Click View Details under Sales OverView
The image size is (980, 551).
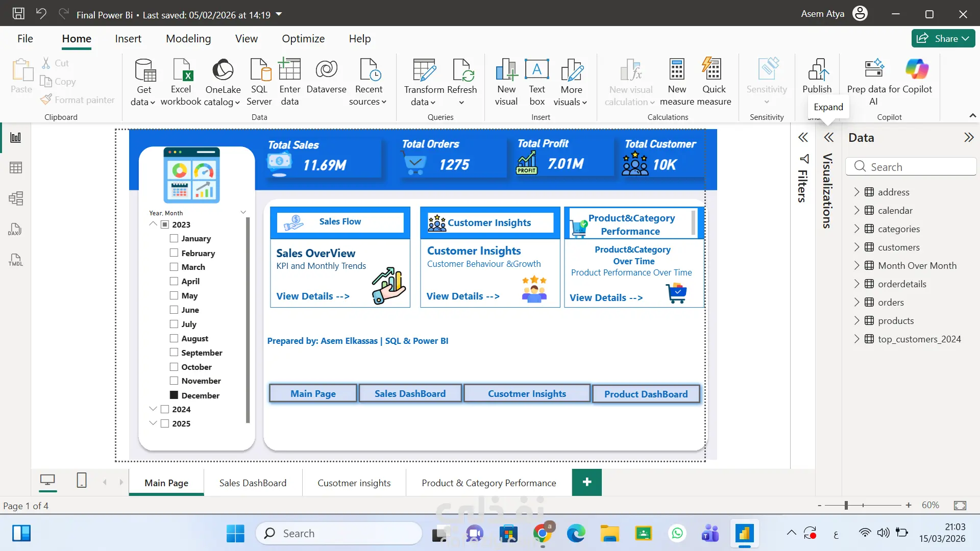(x=313, y=296)
